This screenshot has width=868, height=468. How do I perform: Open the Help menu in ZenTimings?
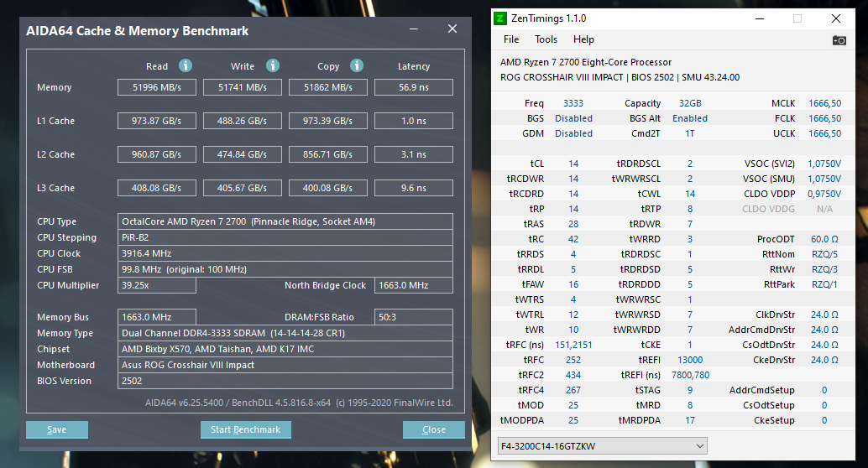[583, 39]
